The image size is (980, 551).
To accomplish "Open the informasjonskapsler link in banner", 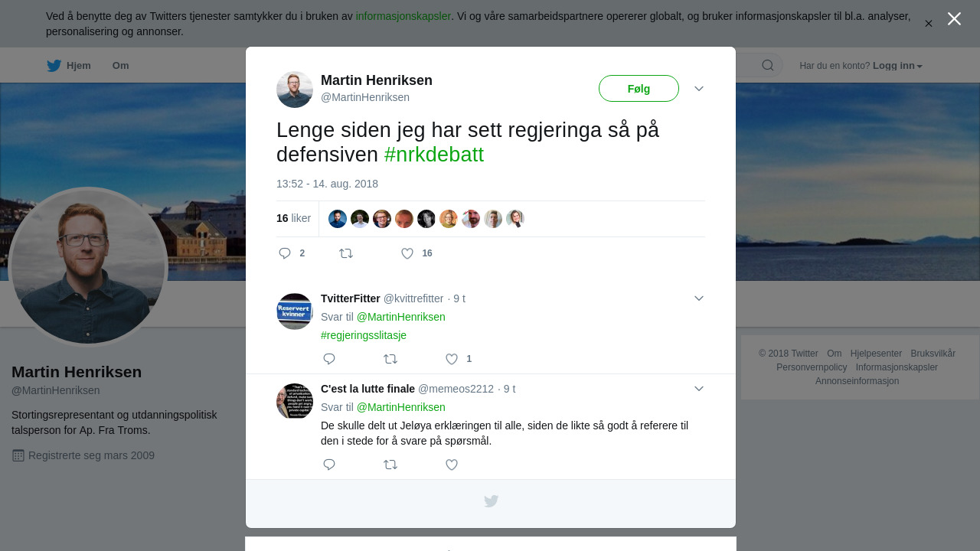I will [403, 16].
